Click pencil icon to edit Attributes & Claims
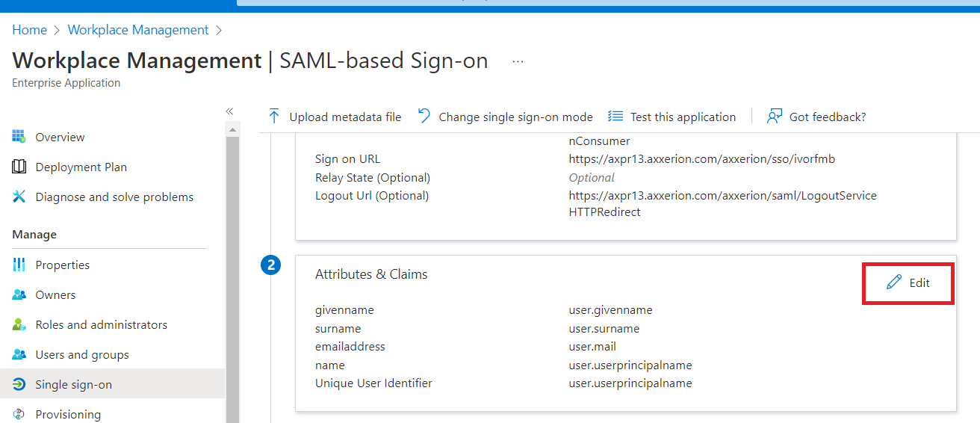The image size is (980, 423). 894,282
